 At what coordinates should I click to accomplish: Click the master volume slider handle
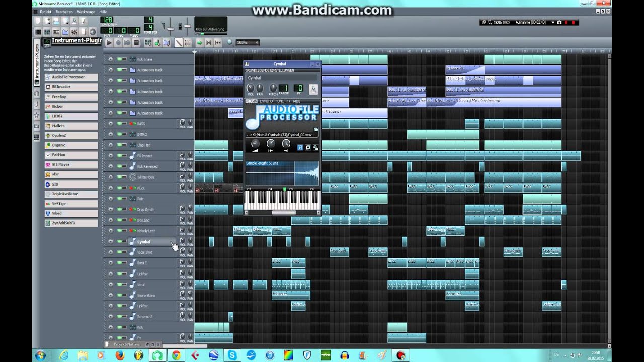[170, 29]
